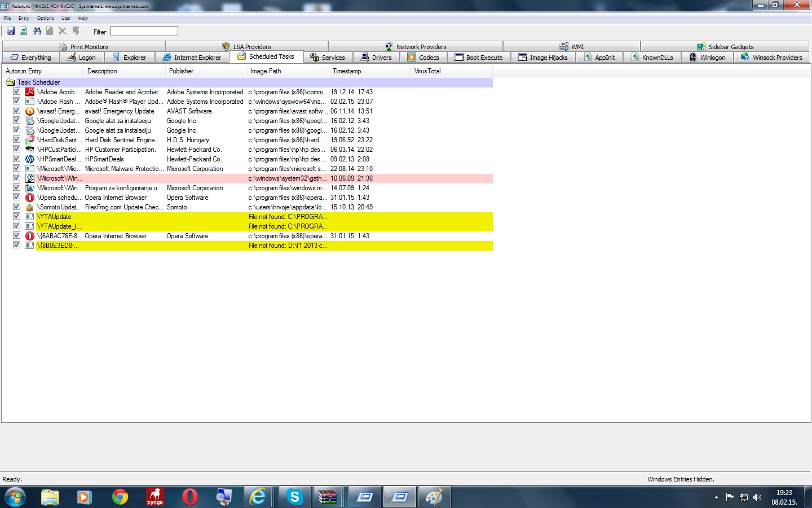Click the Task Scheduler folder icon
Screen dimensions: 812x508
pos(10,82)
